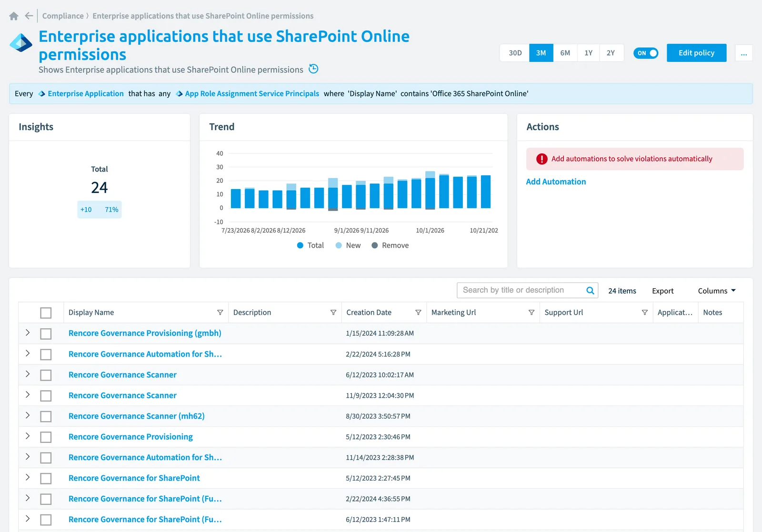
Task: Click the policy logo beside the title
Action: pos(21,43)
